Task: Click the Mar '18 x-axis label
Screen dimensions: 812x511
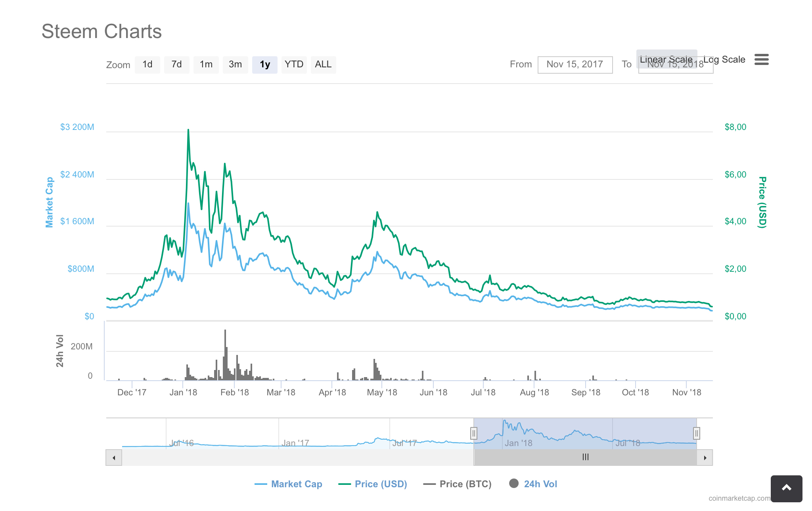Action: (x=281, y=393)
